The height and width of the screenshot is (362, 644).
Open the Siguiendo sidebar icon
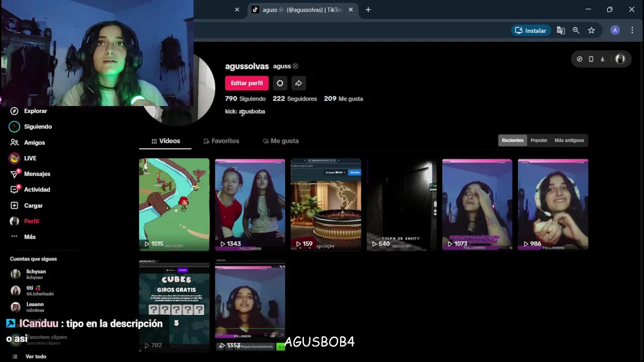click(x=15, y=127)
